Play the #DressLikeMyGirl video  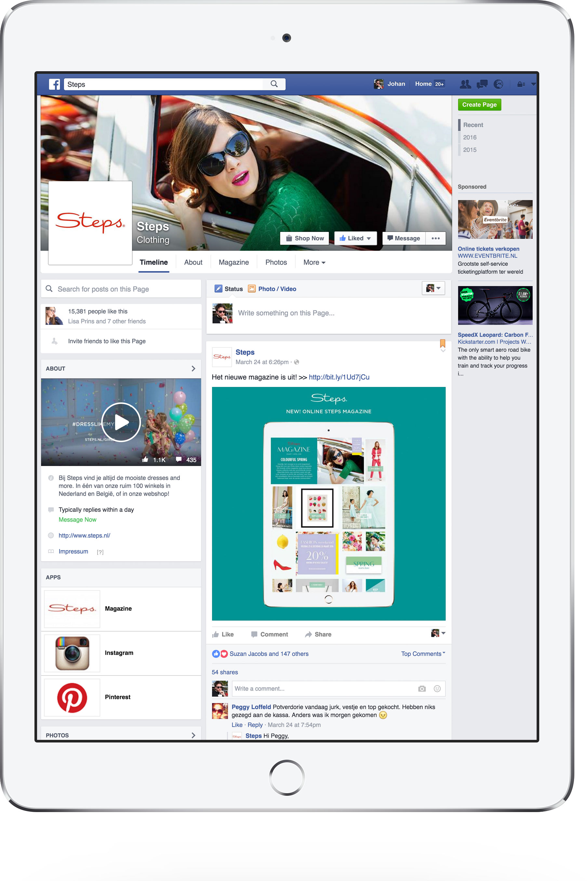(121, 422)
